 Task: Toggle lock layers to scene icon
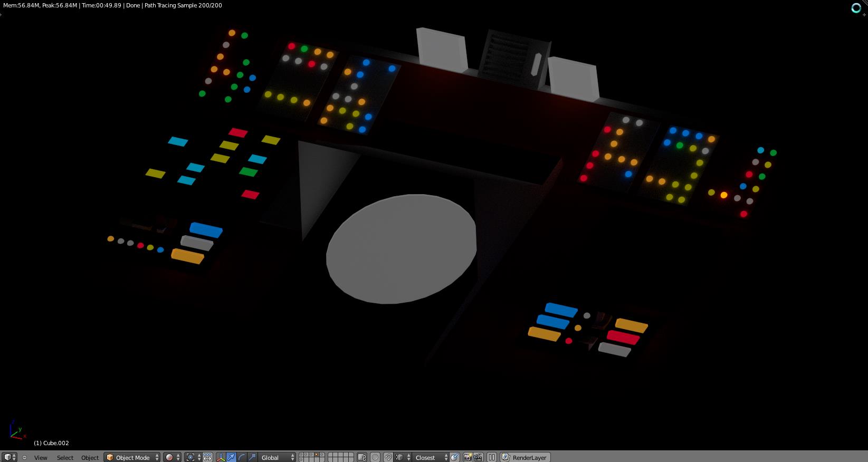click(x=361, y=457)
